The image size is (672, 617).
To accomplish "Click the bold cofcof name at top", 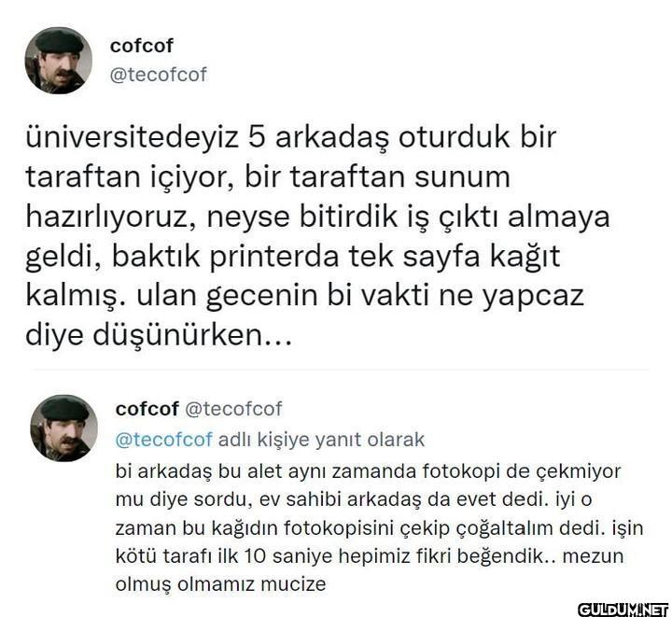I will coord(142,46).
